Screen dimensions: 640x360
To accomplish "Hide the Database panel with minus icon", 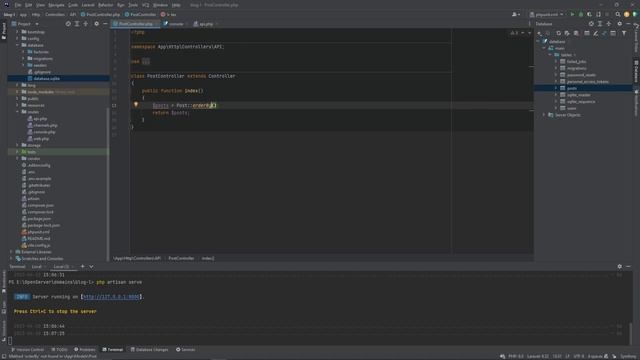I will click(x=628, y=24).
